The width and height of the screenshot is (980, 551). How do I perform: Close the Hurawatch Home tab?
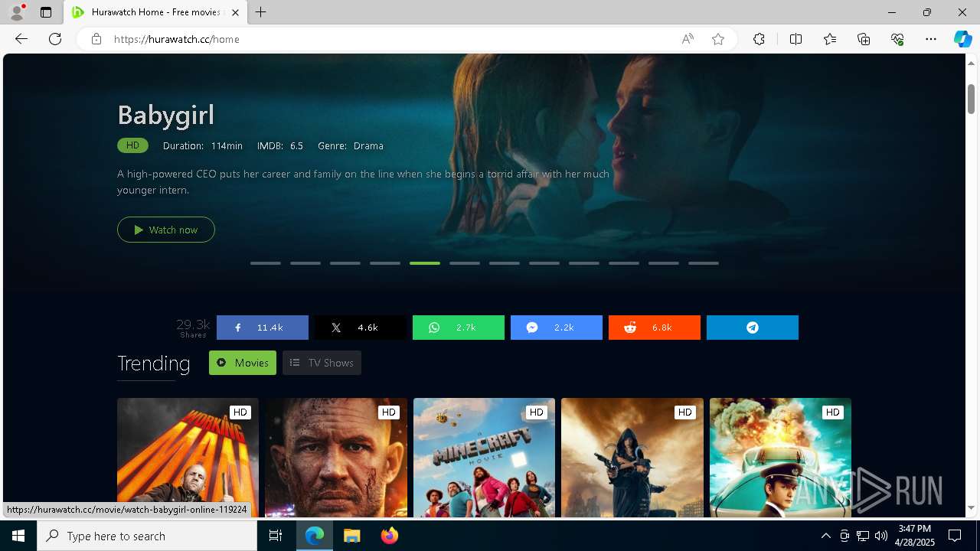click(x=235, y=12)
